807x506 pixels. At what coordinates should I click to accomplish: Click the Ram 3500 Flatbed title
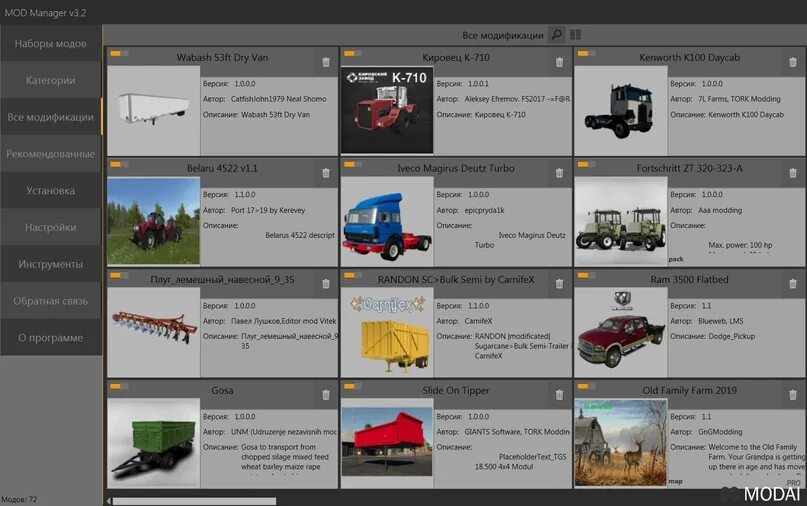point(689,280)
